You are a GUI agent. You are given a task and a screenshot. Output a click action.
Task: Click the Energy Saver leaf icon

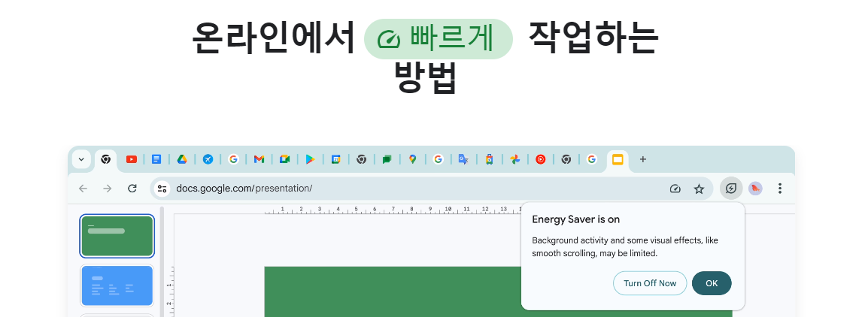(731, 189)
